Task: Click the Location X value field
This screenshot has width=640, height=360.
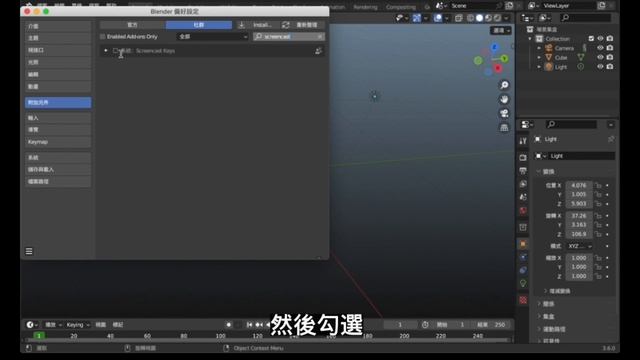Action: [x=579, y=185]
